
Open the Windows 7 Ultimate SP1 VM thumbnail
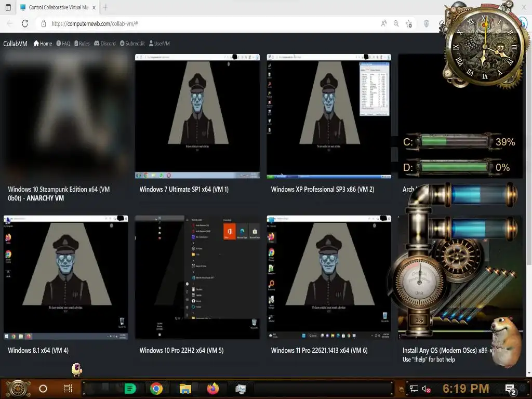coord(197,116)
